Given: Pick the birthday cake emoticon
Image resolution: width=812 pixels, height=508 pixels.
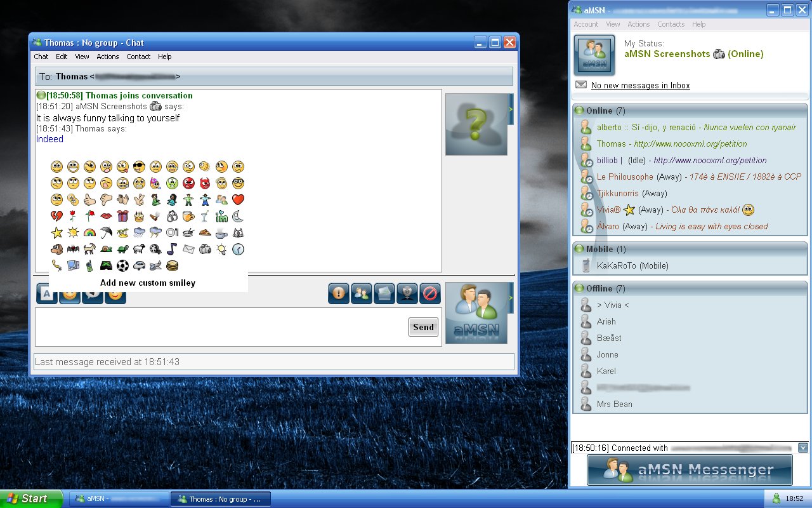Looking at the screenshot, I should coord(140,217).
